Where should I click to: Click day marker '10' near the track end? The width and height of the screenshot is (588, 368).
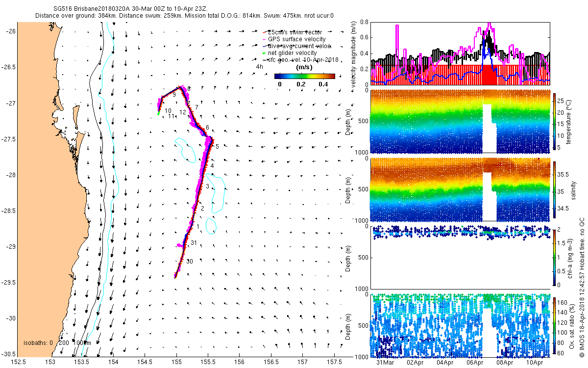[x=168, y=111]
